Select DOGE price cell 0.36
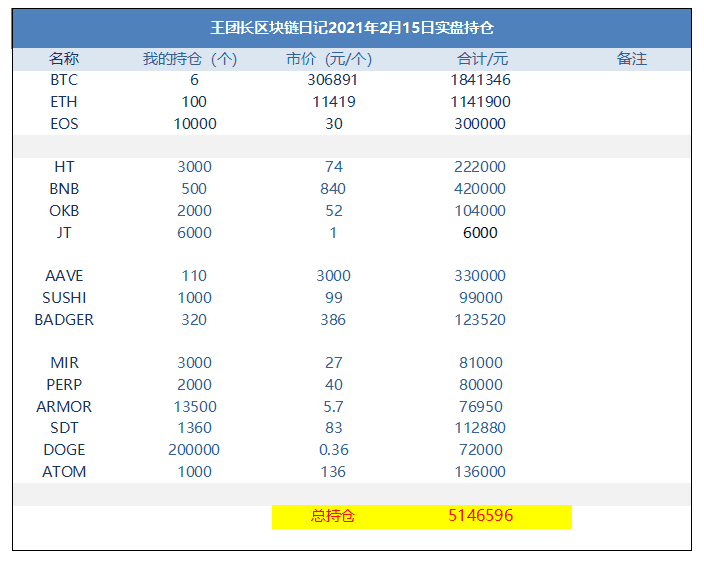The image size is (704, 562). (x=334, y=450)
